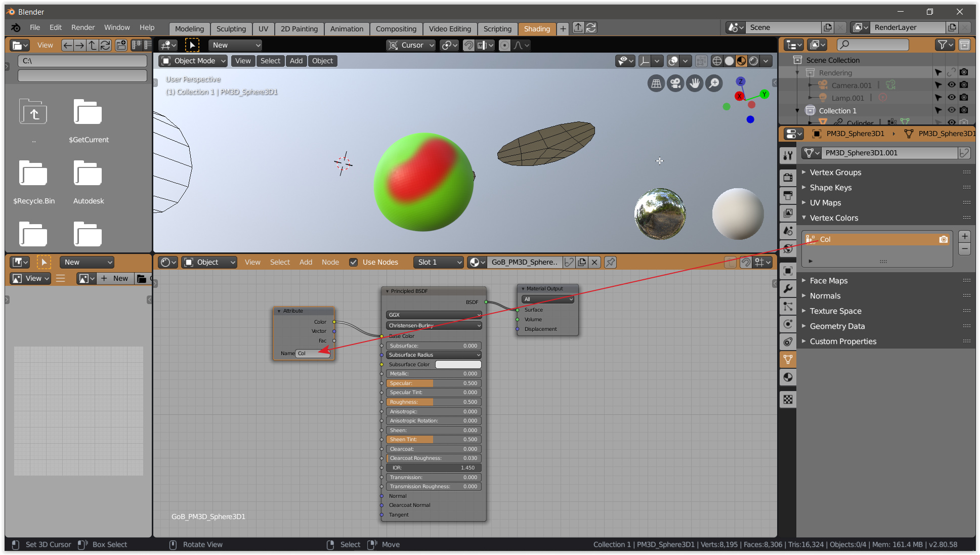Pin the node editor material with the pin icon
Viewport: 980px width, 555px height.
click(x=611, y=262)
